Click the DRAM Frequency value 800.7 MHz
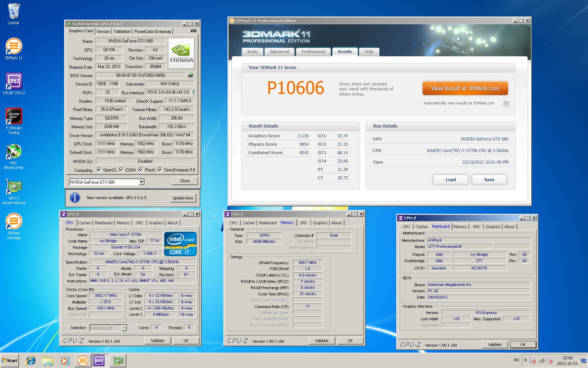This screenshot has height=368, width=588. [x=307, y=263]
